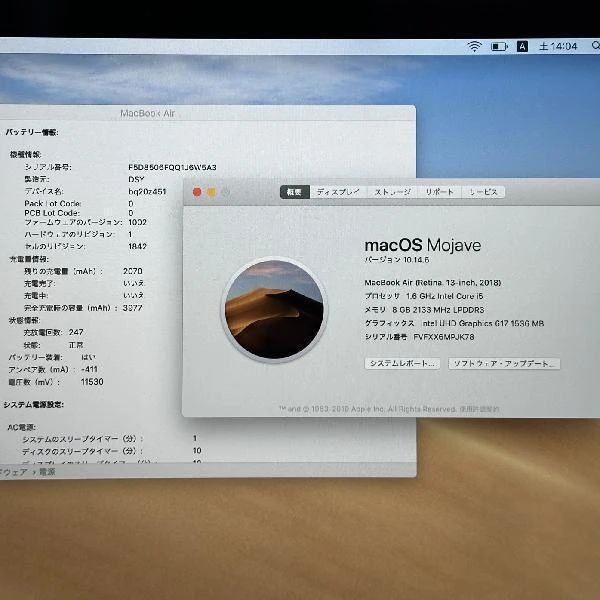The image size is (600, 600).
Task: Check the battery status icon
Action: click(499, 47)
